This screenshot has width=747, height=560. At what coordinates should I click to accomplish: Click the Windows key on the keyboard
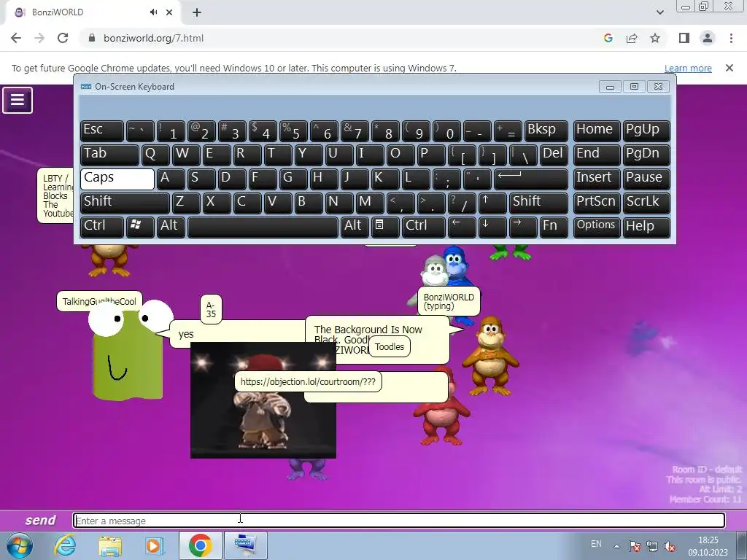pos(139,227)
